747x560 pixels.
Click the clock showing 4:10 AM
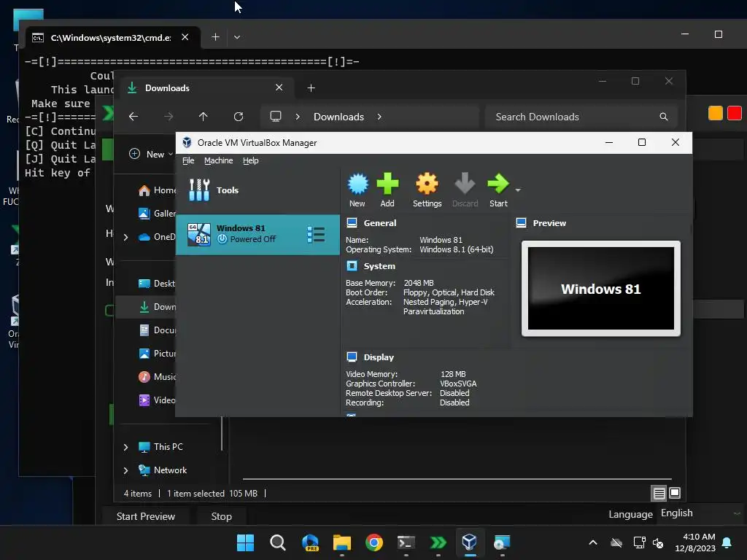(x=695, y=542)
